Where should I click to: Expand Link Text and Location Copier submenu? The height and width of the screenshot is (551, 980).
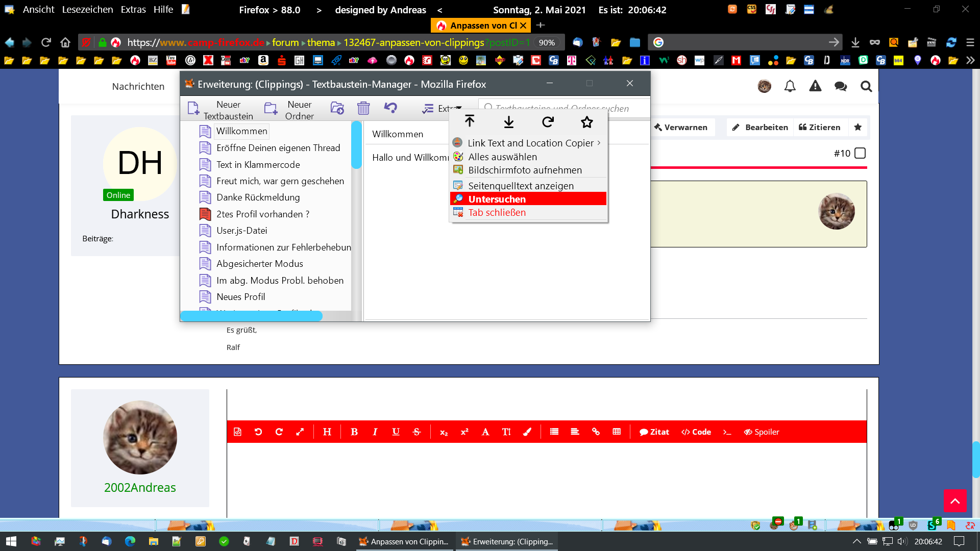pyautogui.click(x=531, y=143)
